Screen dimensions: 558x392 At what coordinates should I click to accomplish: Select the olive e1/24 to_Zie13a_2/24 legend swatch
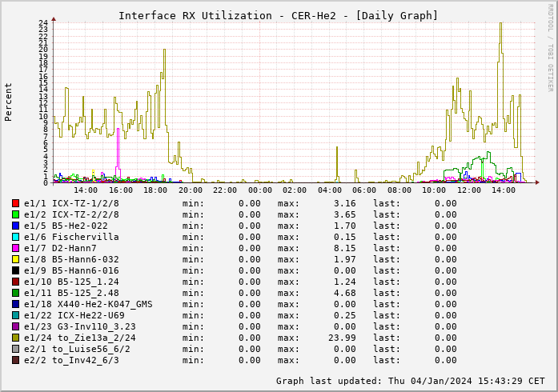click(x=16, y=338)
